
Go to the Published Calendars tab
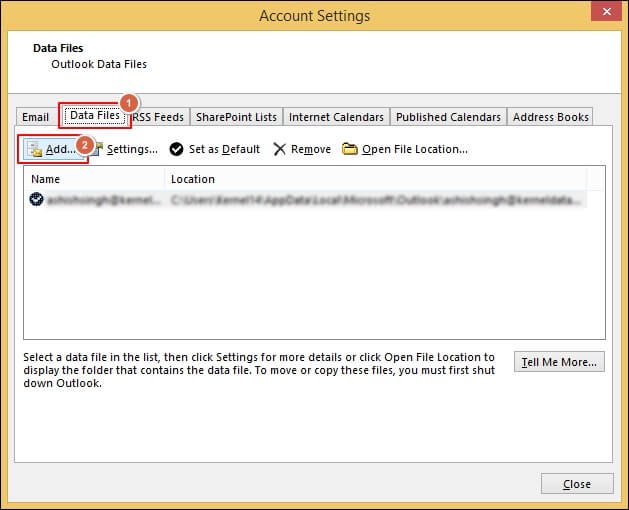[x=448, y=117]
